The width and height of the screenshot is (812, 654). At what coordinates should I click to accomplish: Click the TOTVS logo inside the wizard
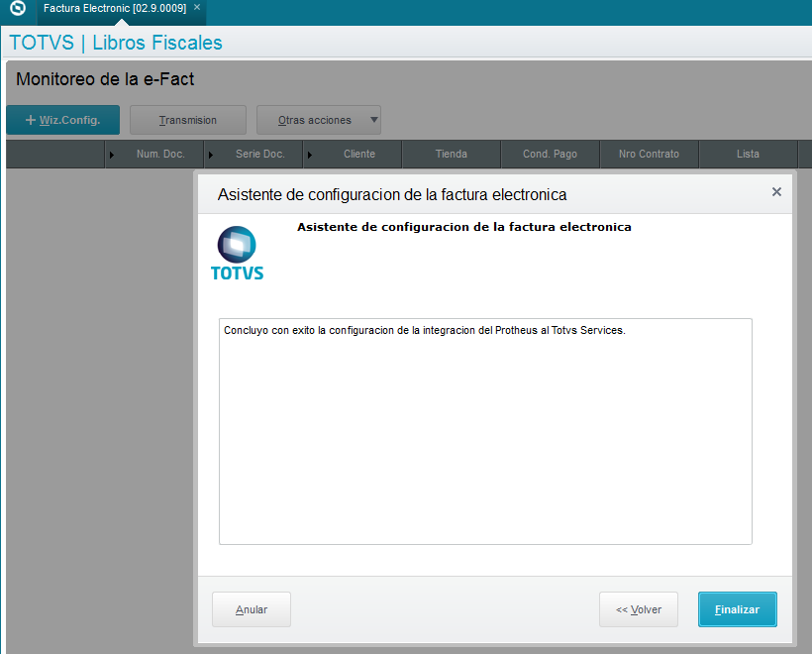(x=238, y=254)
